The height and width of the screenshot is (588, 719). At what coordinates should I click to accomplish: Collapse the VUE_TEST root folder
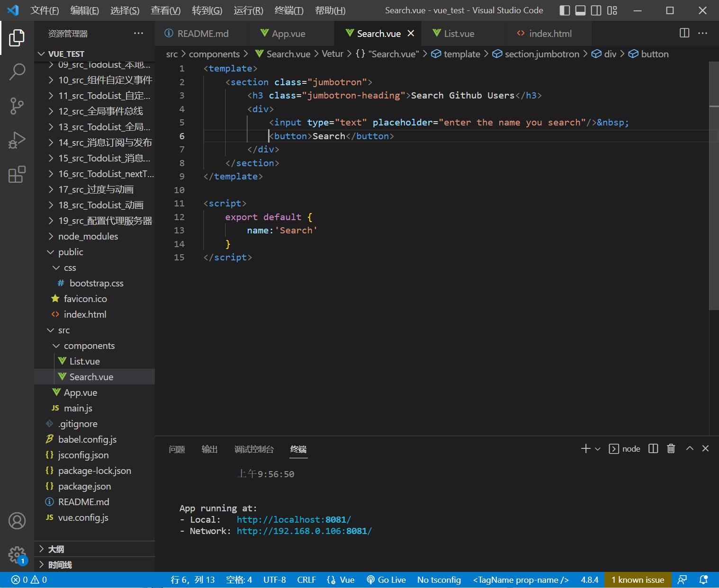tap(95, 54)
